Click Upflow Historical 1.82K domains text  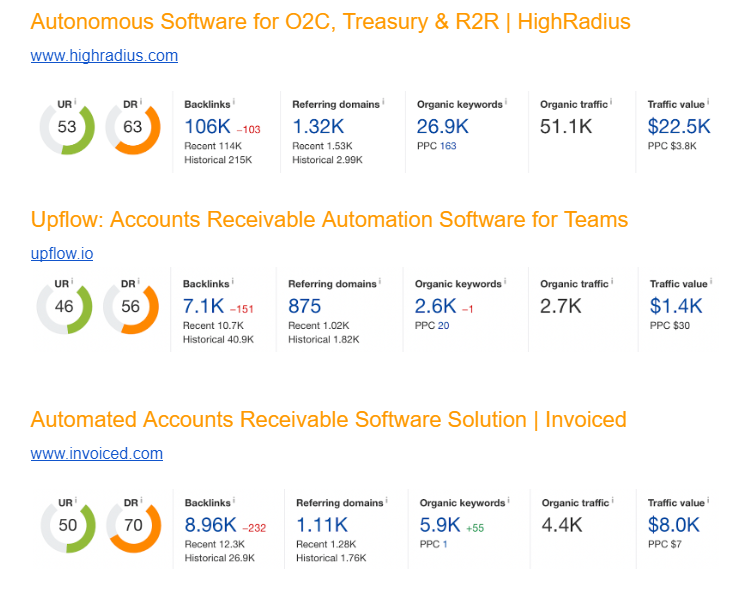[324, 339]
